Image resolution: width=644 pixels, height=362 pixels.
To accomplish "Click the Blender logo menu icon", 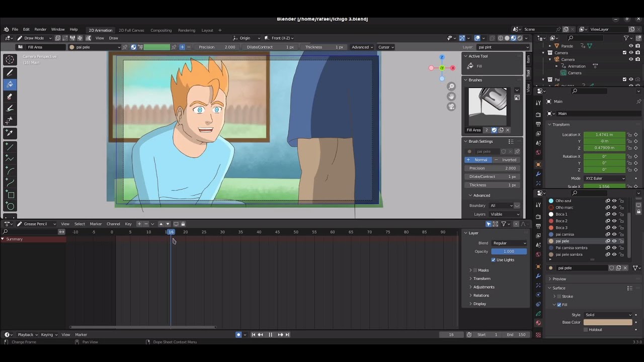I will 6,30.
